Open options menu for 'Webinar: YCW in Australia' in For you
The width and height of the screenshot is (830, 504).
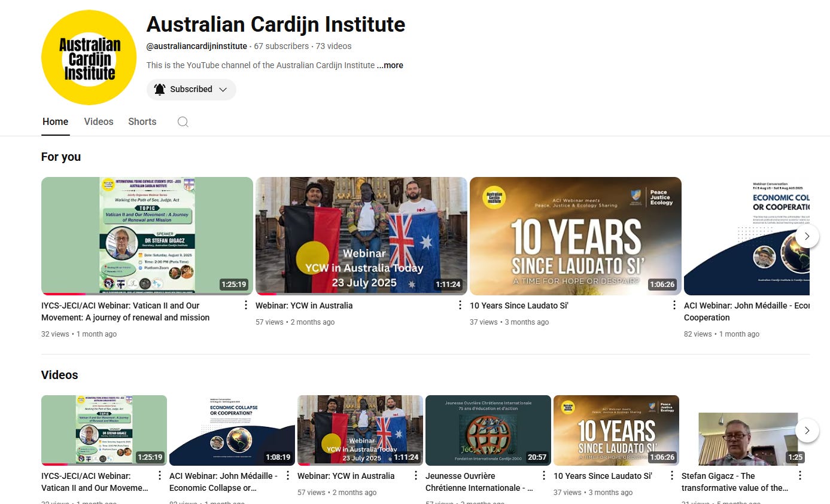coord(460,306)
